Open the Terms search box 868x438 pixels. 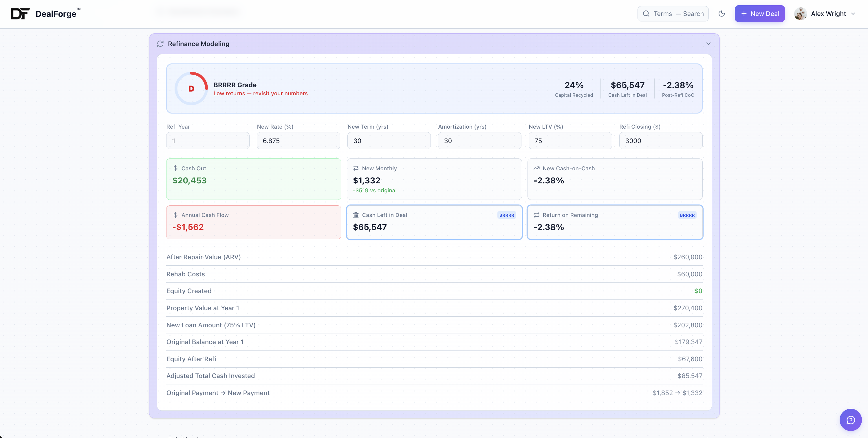coord(673,14)
